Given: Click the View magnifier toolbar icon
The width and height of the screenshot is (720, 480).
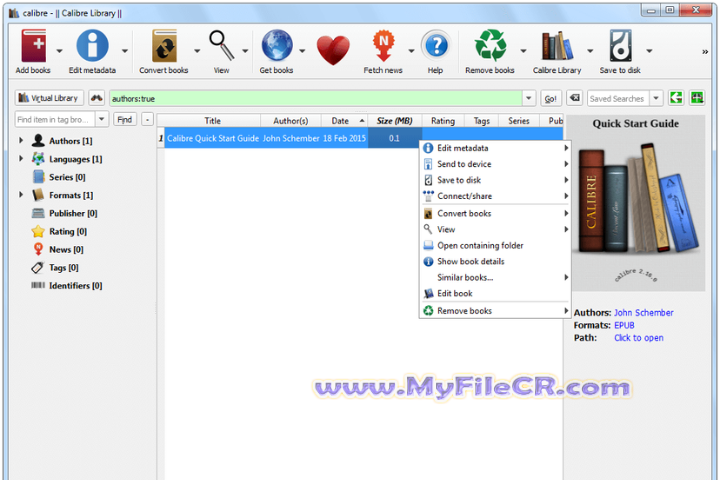Looking at the screenshot, I should pyautogui.click(x=221, y=45).
